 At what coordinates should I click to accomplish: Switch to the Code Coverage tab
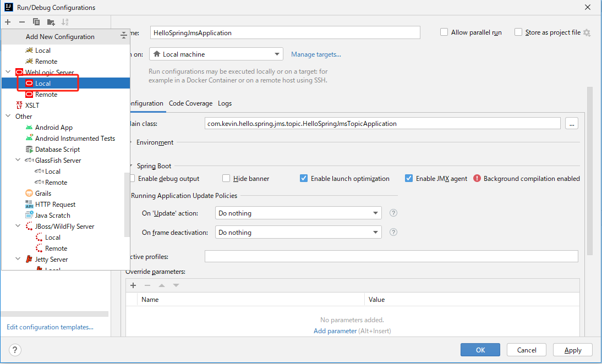point(190,103)
